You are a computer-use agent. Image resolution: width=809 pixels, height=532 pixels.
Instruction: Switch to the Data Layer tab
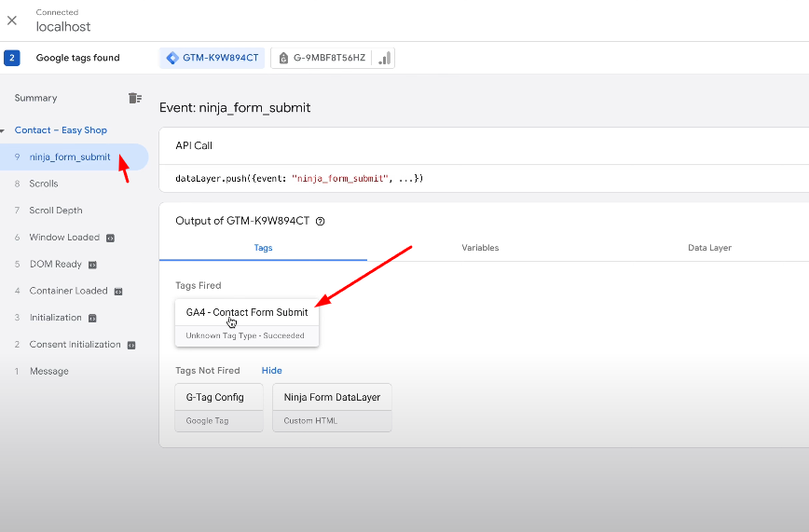(709, 248)
